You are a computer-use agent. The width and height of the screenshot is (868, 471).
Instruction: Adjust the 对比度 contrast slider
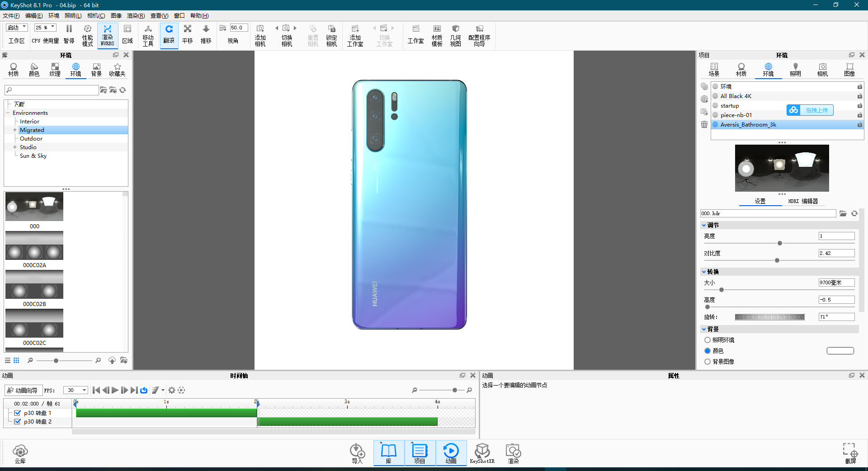pos(777,260)
